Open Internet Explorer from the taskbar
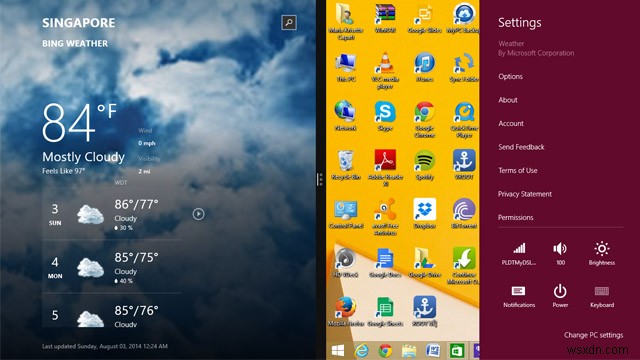The image size is (640, 360). (361, 351)
